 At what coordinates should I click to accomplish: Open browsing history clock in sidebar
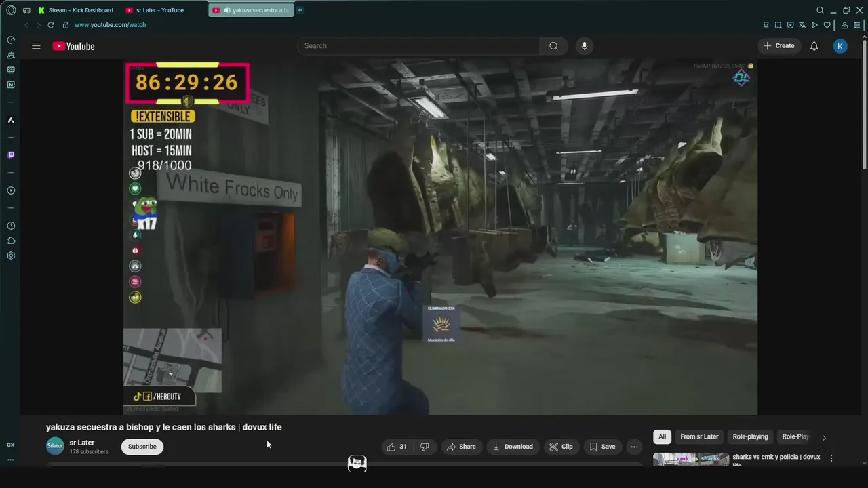click(11, 226)
